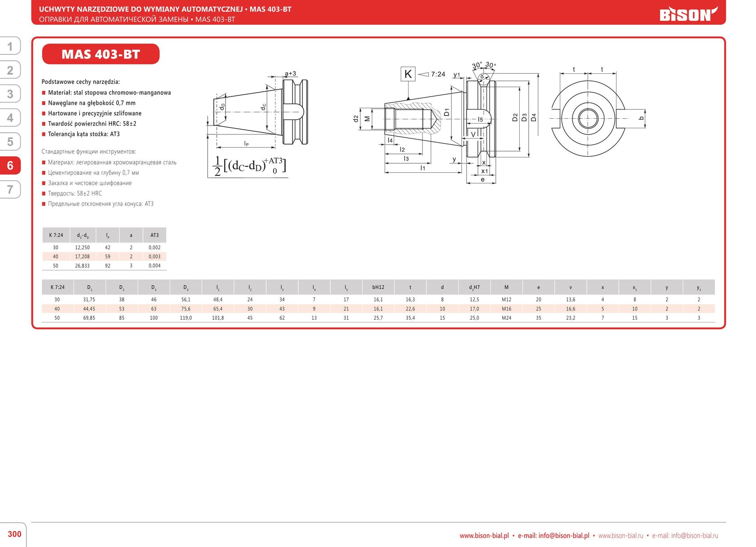The image size is (756, 547).
Task: Open section tab 4 on the left edge
Action: point(10,118)
